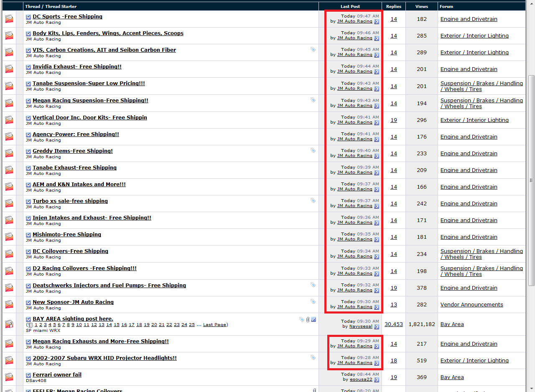Open replies count 30,453 for BAY AREA thread
Viewport: 535px width, 392px height.
click(394, 324)
